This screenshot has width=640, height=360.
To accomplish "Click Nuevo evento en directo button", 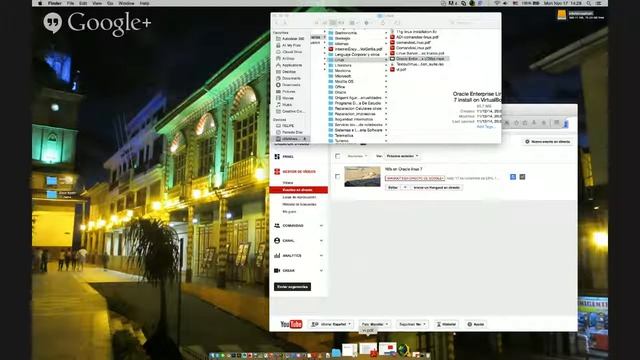I will pyautogui.click(x=547, y=142).
